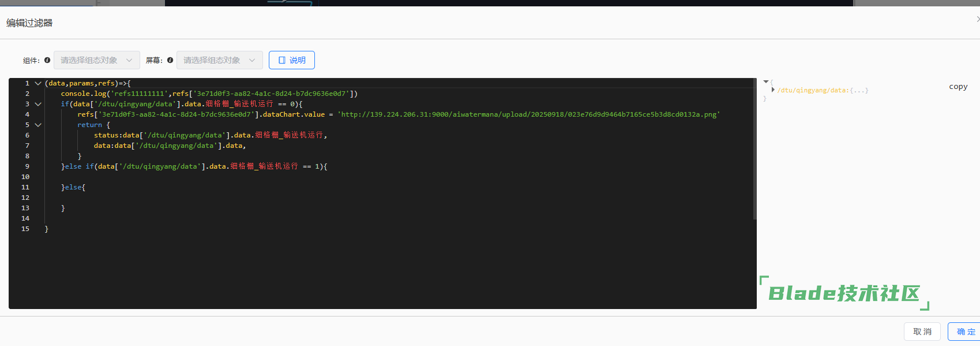Click line number 9 in the gutter
The width and height of the screenshot is (980, 346).
click(27, 166)
